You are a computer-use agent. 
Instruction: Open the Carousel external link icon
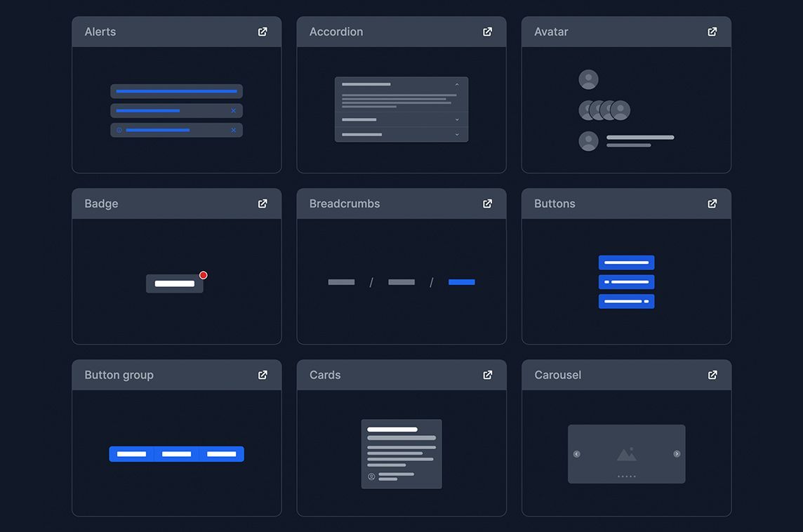(x=712, y=375)
